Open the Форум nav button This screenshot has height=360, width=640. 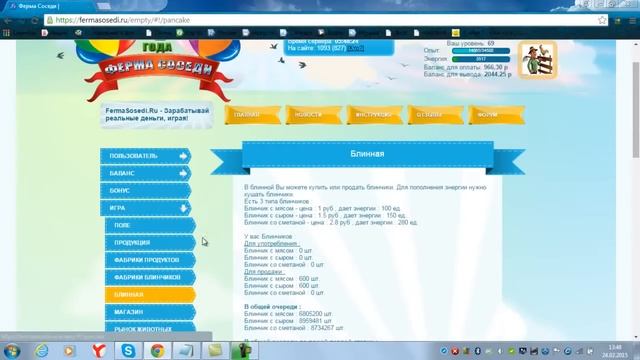[496, 115]
